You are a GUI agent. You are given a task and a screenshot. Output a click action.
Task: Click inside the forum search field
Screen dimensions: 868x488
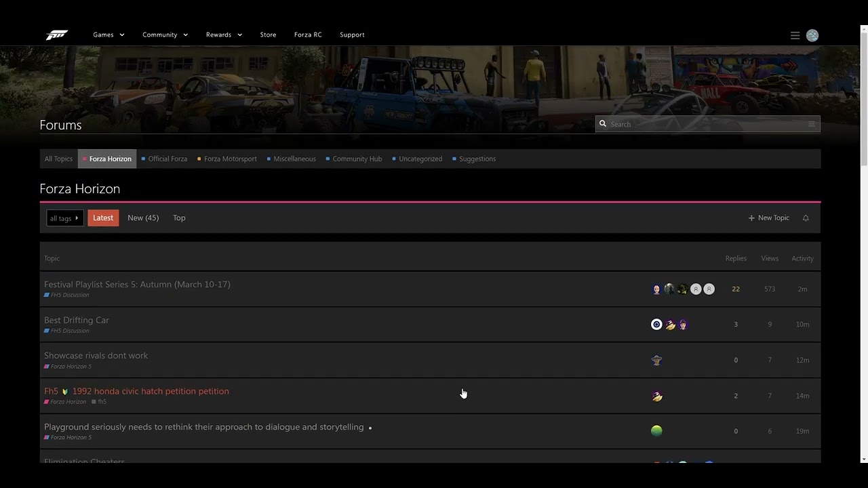[707, 124]
